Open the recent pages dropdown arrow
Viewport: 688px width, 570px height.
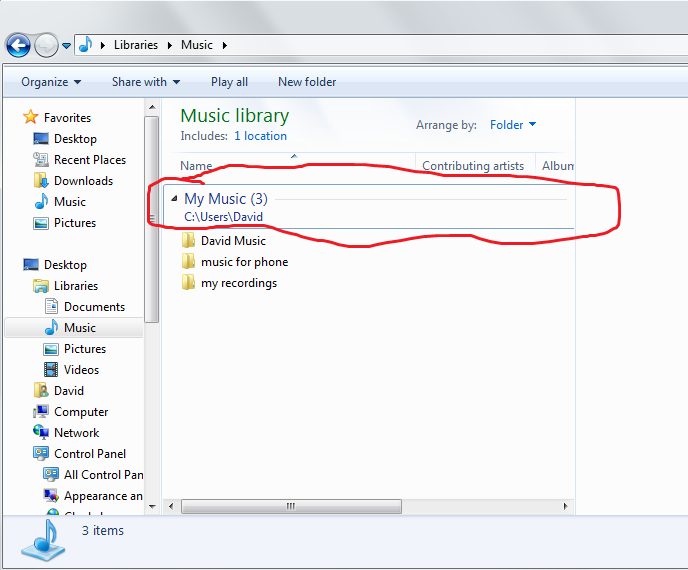coord(66,46)
